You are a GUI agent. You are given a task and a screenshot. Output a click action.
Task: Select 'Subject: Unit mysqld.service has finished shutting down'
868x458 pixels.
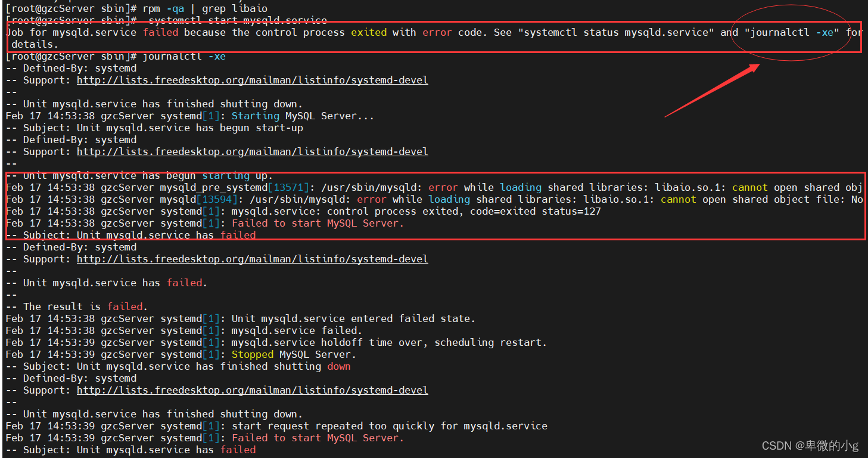click(x=187, y=366)
